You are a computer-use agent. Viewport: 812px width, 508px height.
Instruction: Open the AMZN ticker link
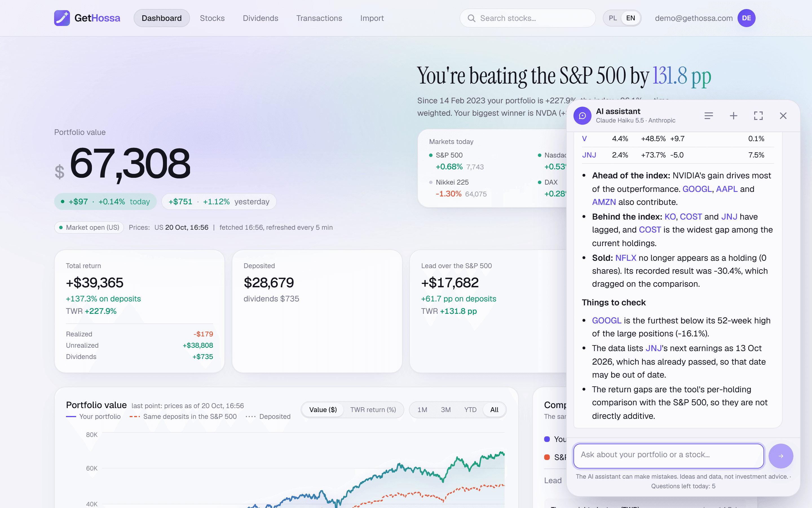604,202
